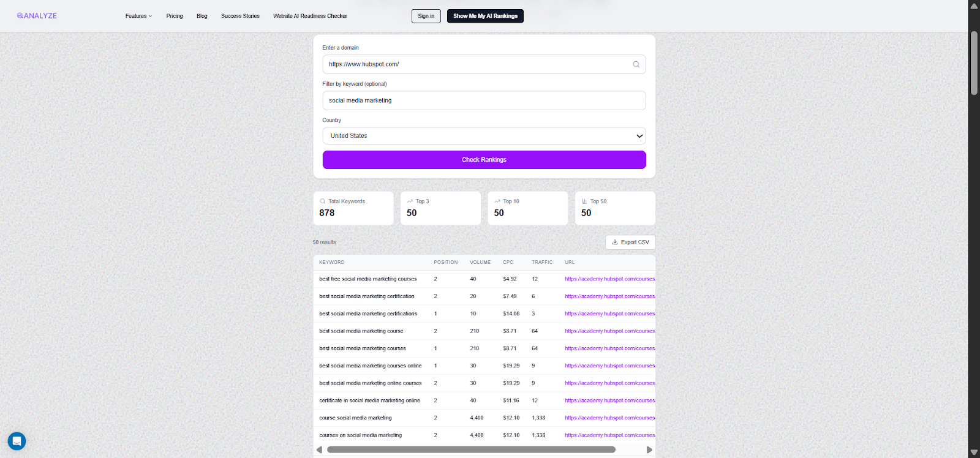Click the page scrollbar down arrow
Image resolution: width=980 pixels, height=458 pixels.
[974, 452]
